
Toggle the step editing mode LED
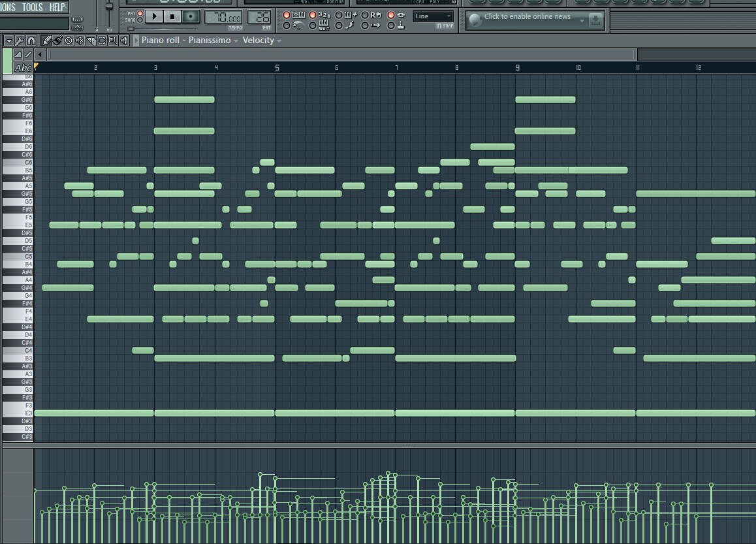338,25
